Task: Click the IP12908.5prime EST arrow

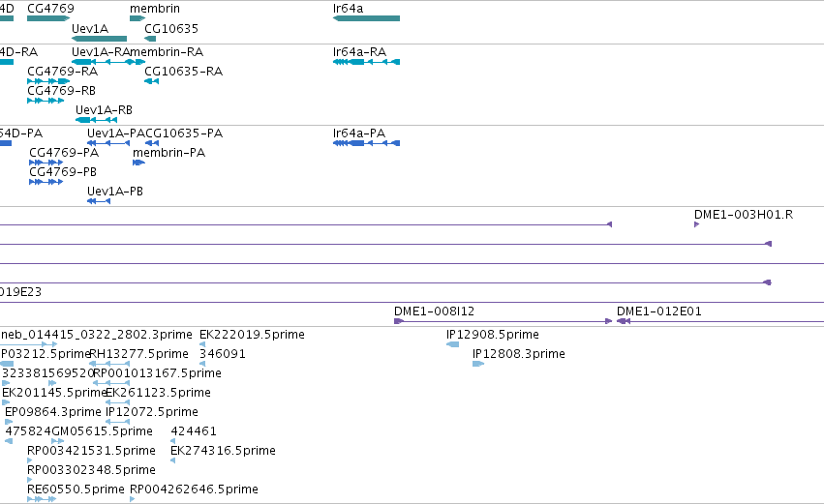Action: coord(452,344)
